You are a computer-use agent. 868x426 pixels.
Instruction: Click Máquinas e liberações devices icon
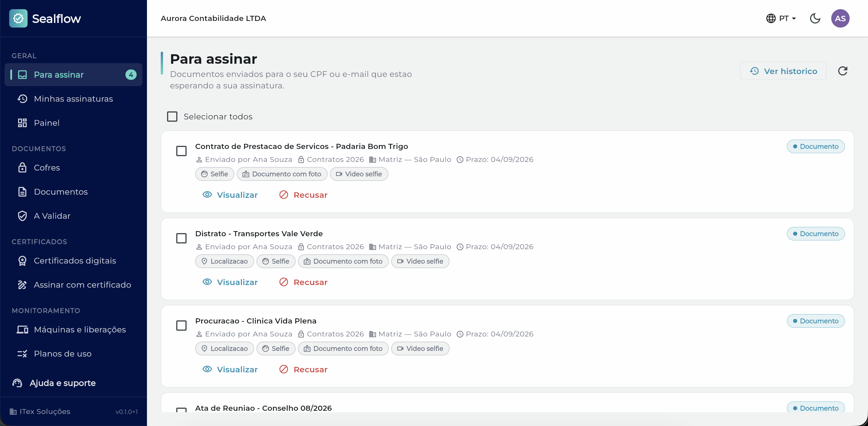click(22, 330)
